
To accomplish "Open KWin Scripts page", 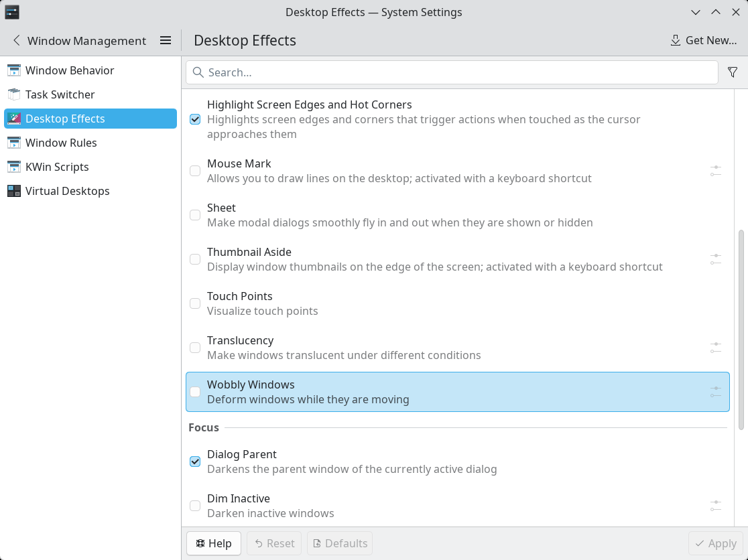I will pyautogui.click(x=57, y=167).
